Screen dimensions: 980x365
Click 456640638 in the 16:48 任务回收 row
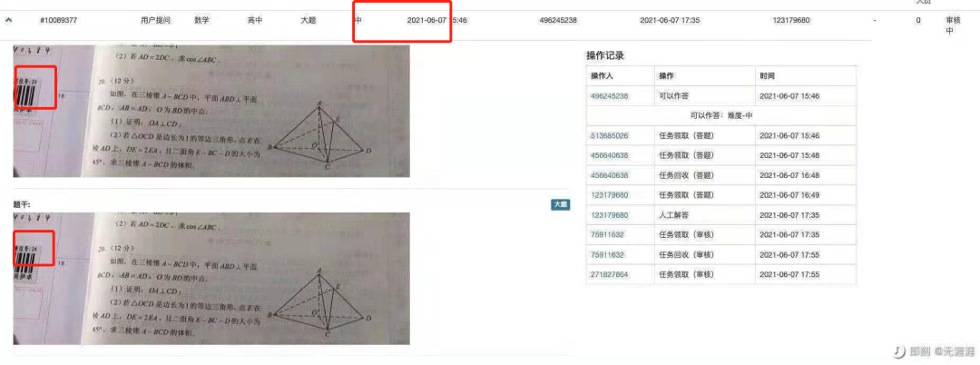pyautogui.click(x=610, y=175)
